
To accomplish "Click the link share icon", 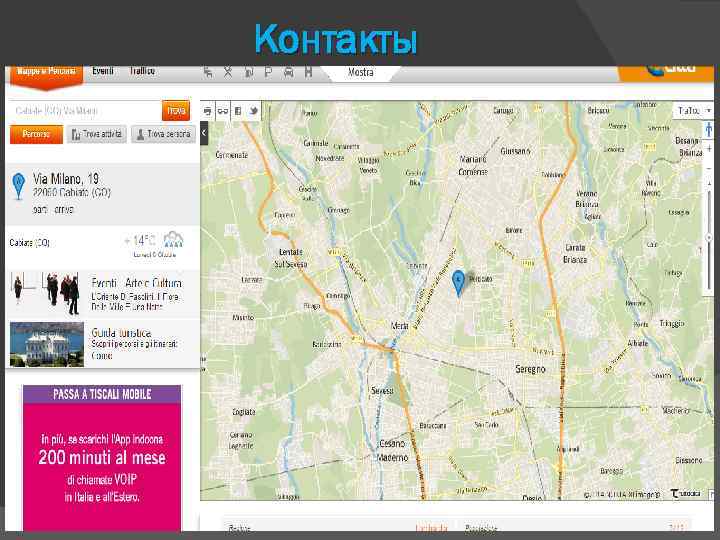I will tap(223, 111).
